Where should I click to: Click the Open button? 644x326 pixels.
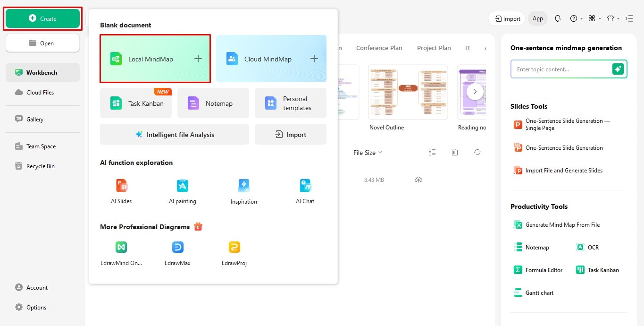(x=42, y=43)
